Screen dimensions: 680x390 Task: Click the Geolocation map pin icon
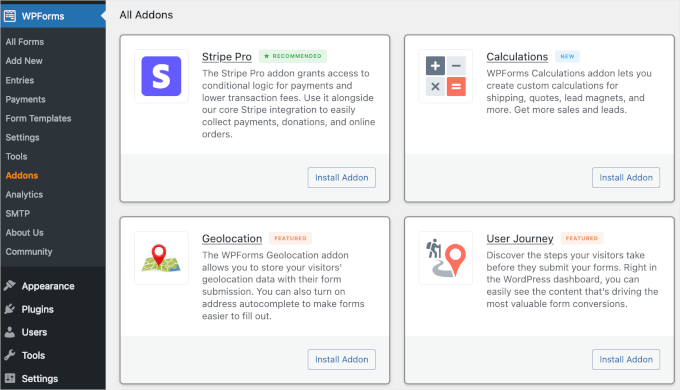161,258
